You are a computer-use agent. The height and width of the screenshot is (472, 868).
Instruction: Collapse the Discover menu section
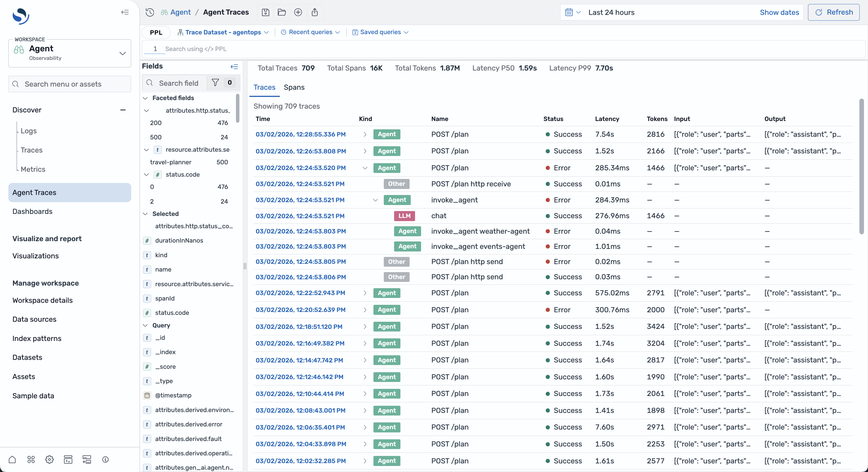123,110
